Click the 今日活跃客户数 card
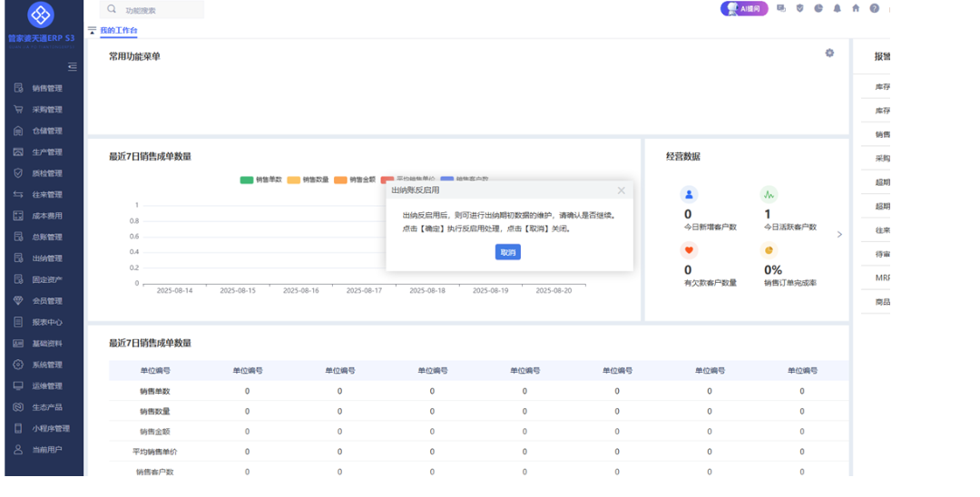The width and height of the screenshot is (980, 497). (x=790, y=210)
